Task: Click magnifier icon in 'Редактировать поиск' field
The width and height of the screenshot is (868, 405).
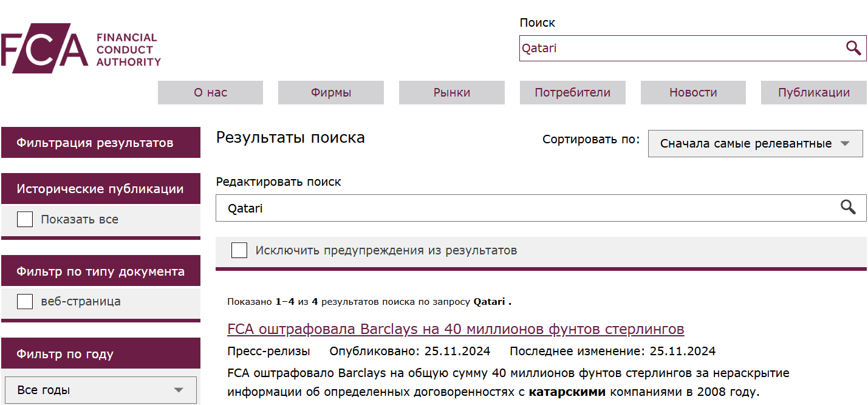Action: coord(848,208)
